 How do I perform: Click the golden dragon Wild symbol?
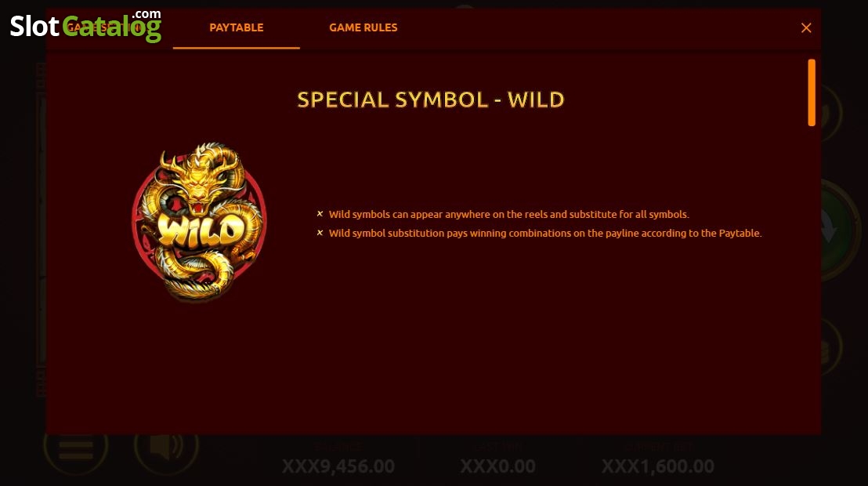tap(199, 222)
